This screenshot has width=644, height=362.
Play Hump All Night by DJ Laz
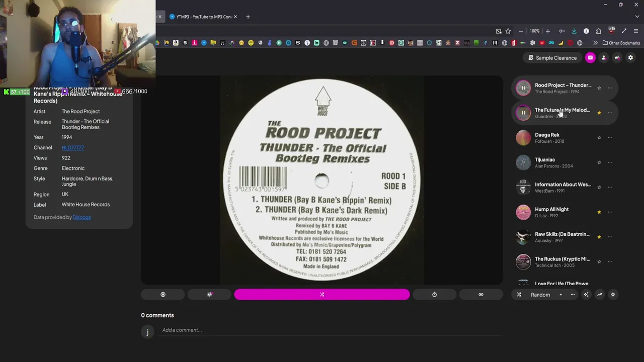click(x=523, y=212)
